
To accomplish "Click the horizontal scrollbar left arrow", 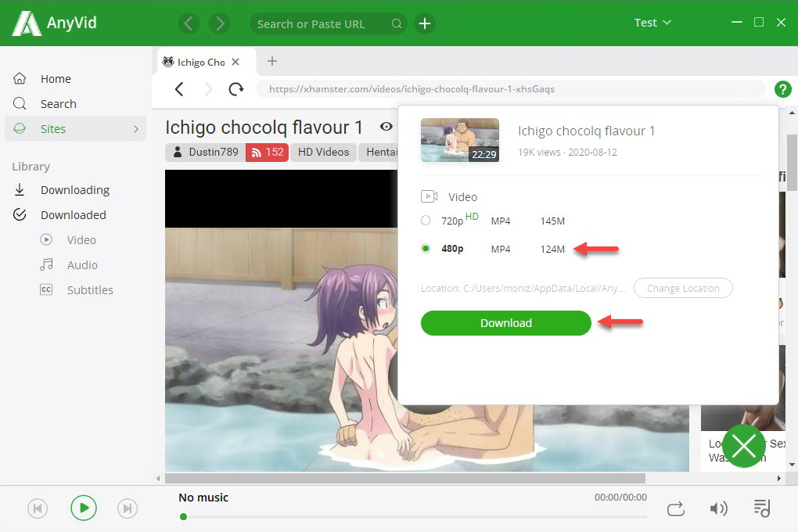I will pos(158,479).
